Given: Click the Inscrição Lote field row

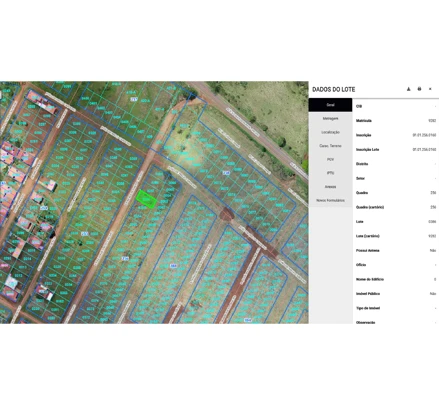Looking at the screenshot, I should click(396, 150).
